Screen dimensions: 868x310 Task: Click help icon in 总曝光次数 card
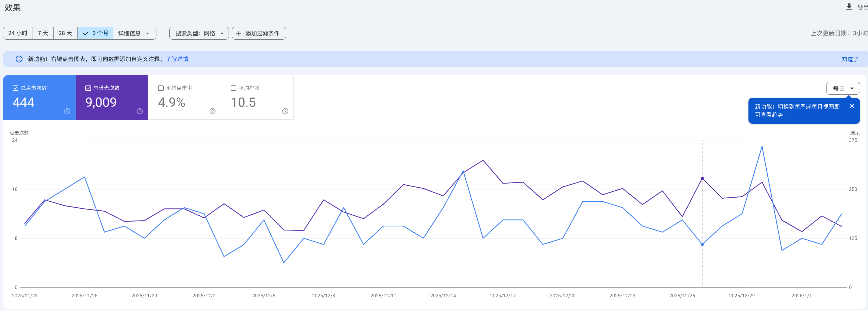point(140,111)
